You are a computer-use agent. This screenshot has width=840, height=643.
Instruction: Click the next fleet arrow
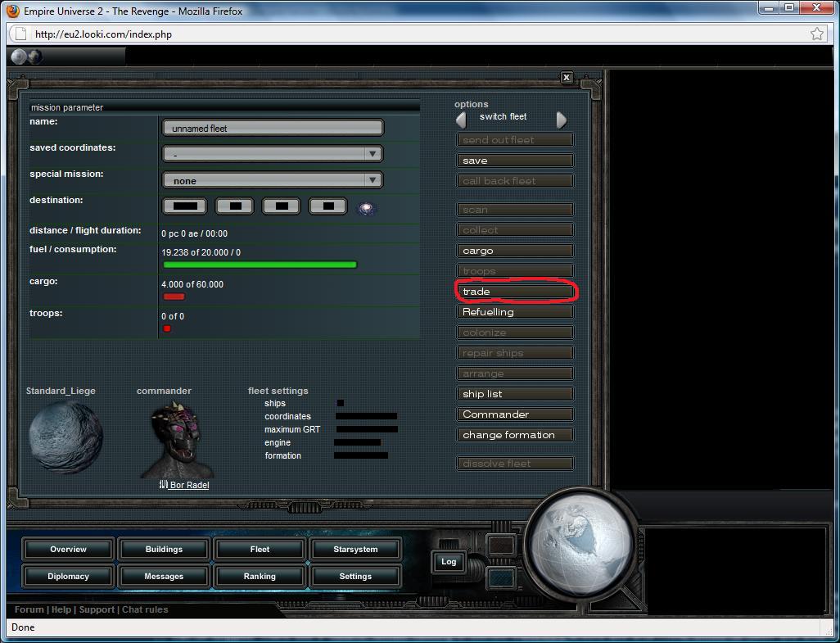coord(561,120)
